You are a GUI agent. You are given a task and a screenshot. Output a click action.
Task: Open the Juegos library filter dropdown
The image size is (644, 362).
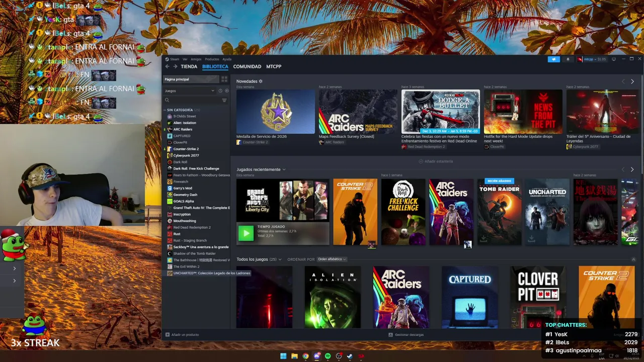(x=190, y=91)
